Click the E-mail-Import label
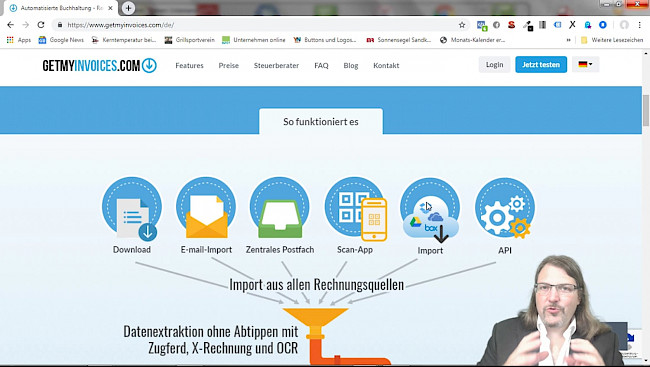Screen dimensions: 650x367 click(206, 250)
